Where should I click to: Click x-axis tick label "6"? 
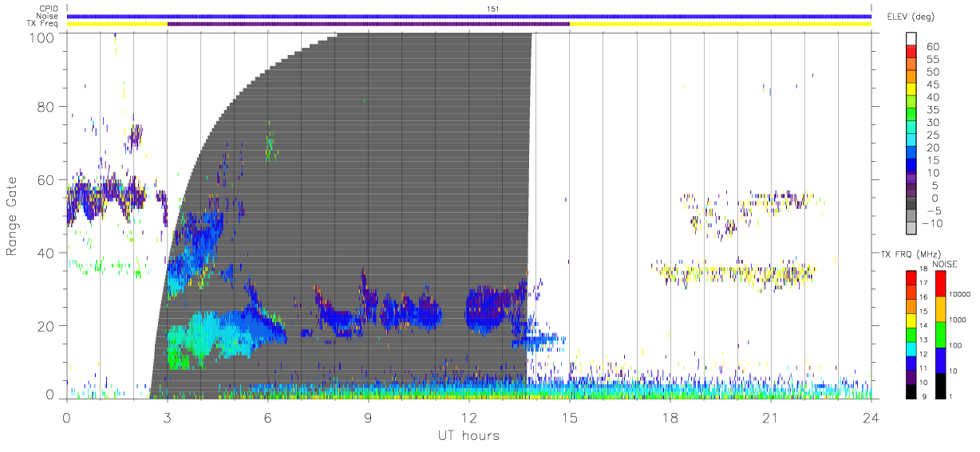tap(267, 417)
